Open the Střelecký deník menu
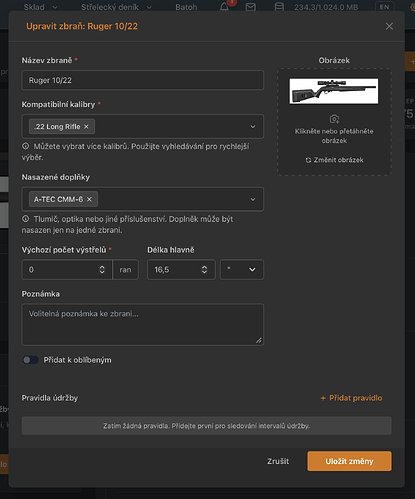 click(116, 7)
